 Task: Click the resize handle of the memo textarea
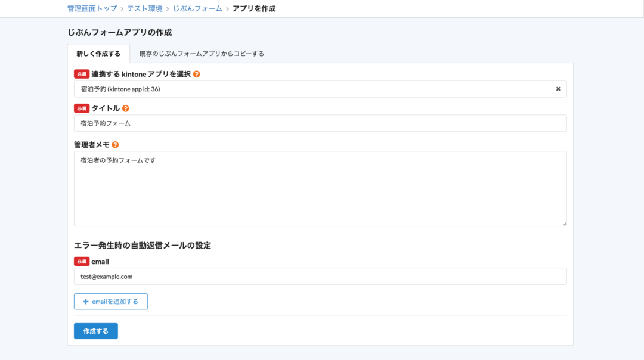point(563,224)
